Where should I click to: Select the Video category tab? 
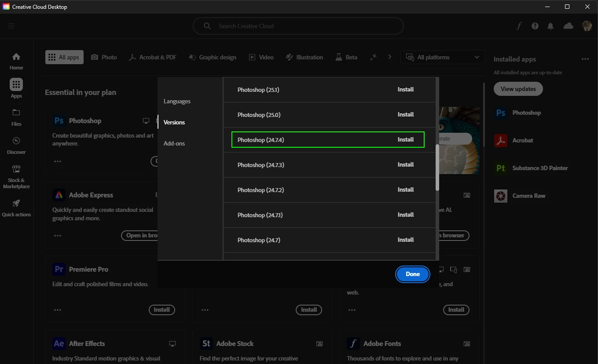click(x=261, y=57)
